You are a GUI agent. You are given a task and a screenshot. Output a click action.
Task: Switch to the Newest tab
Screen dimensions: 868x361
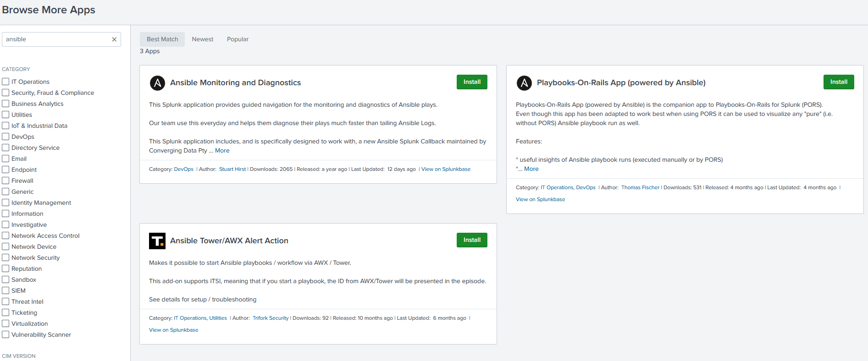point(203,39)
